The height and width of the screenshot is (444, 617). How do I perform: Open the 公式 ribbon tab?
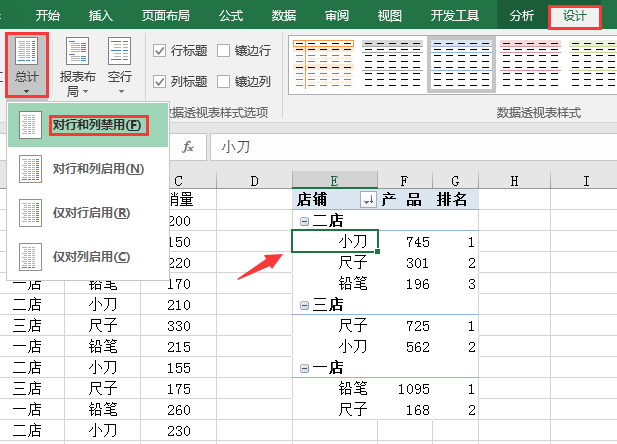coord(231,16)
